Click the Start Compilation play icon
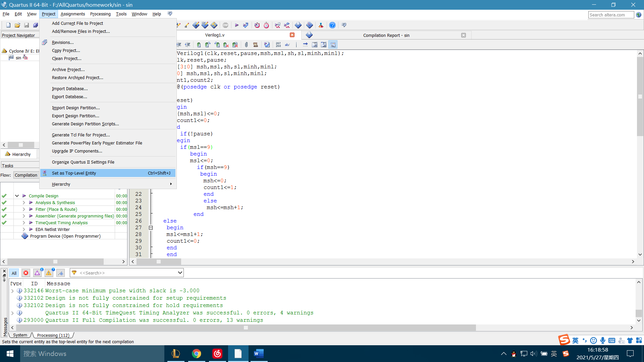The image size is (644, 362). pos(236,25)
